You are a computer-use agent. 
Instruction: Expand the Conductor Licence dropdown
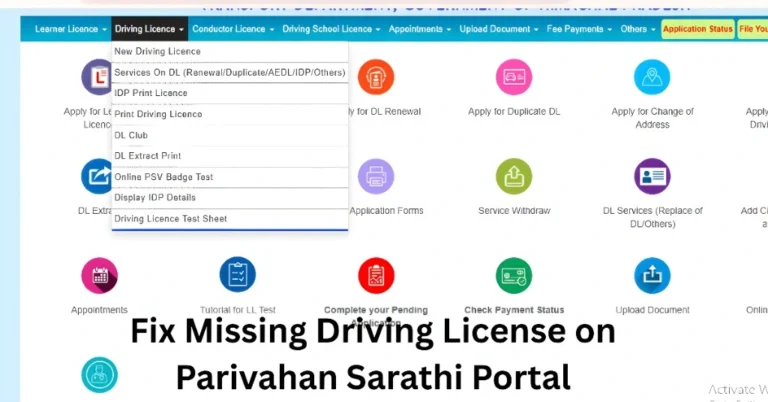point(233,29)
